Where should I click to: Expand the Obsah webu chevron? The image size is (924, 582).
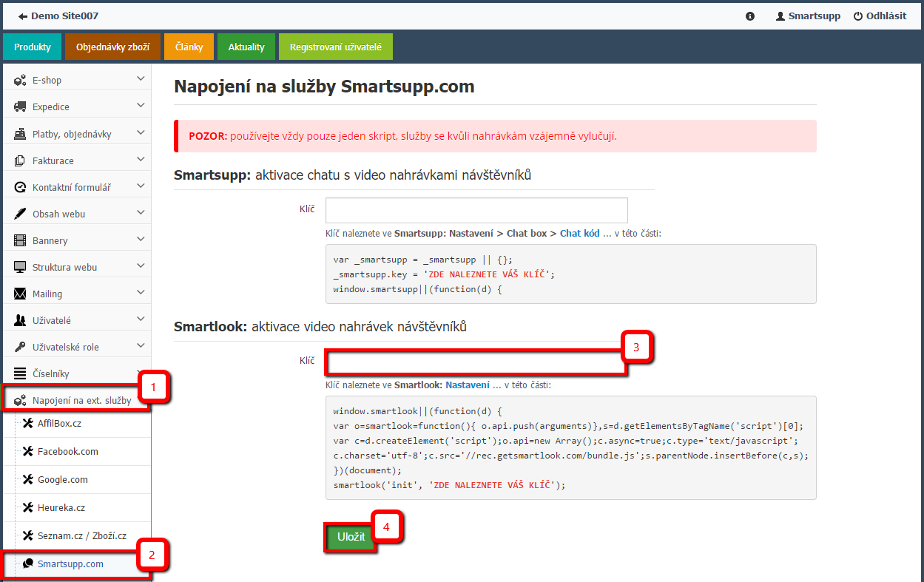(x=141, y=213)
